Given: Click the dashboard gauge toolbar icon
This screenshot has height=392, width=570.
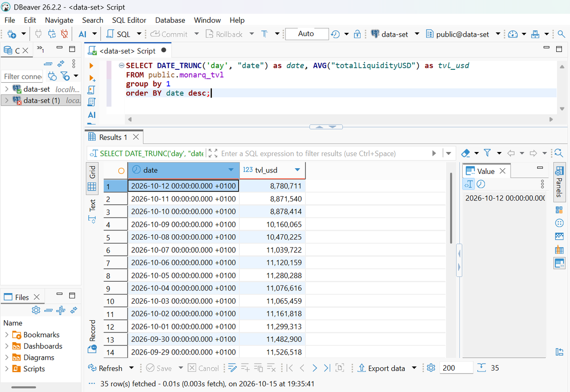Looking at the screenshot, I should pos(513,34).
